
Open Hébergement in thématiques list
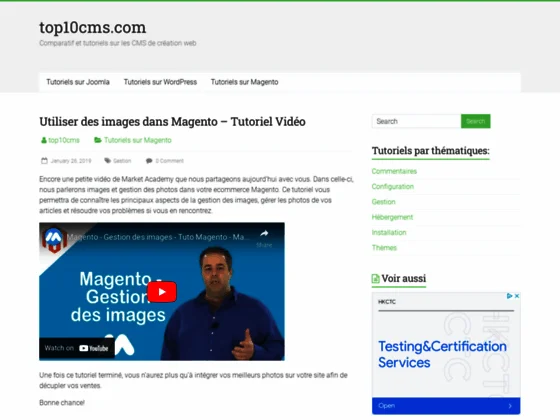pos(392,217)
